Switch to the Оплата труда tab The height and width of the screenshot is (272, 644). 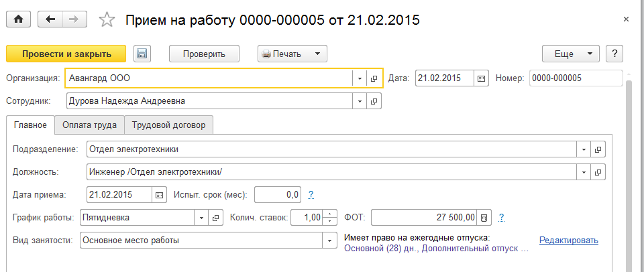tap(89, 125)
